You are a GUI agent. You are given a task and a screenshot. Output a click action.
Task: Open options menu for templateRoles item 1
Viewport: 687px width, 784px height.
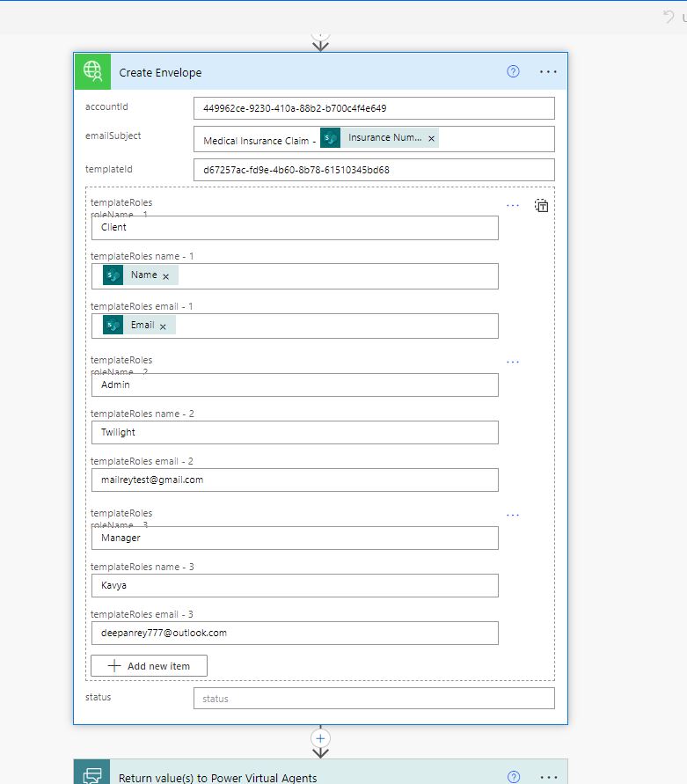pos(513,206)
